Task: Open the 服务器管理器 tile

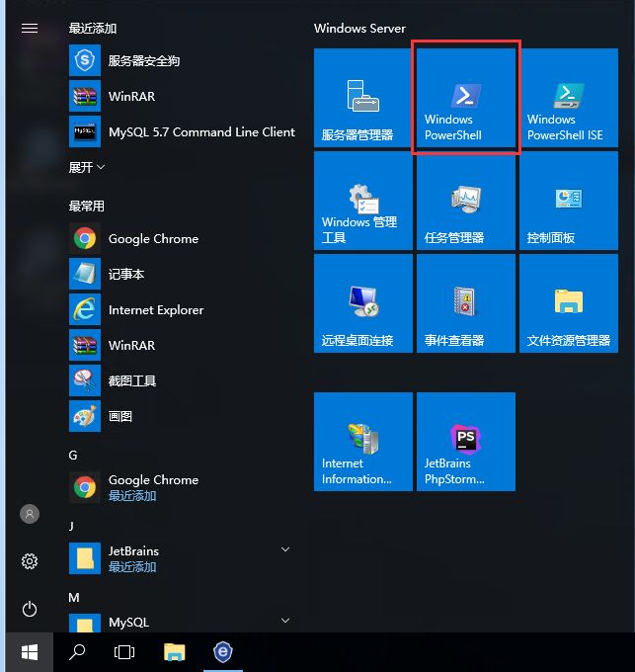Action: 363,98
